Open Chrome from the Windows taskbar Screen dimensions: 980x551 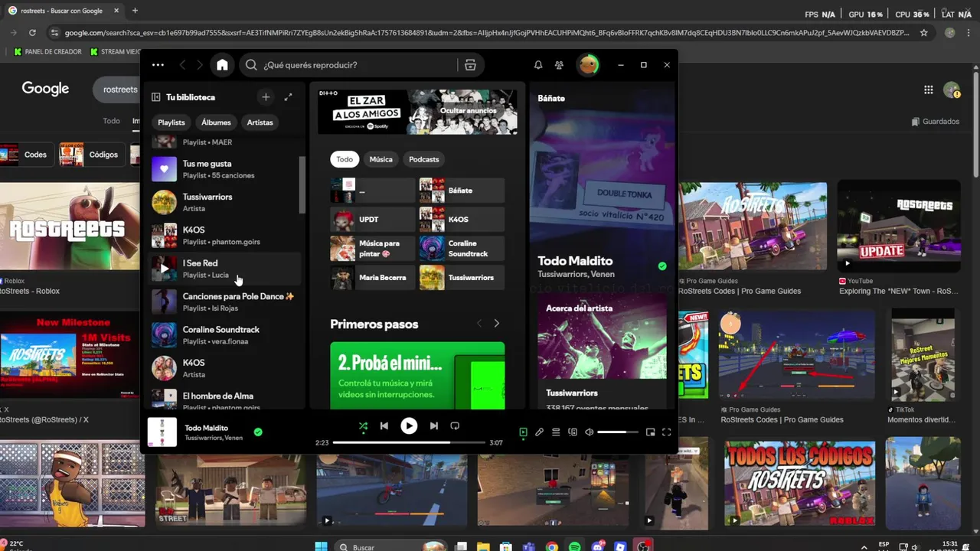(552, 546)
